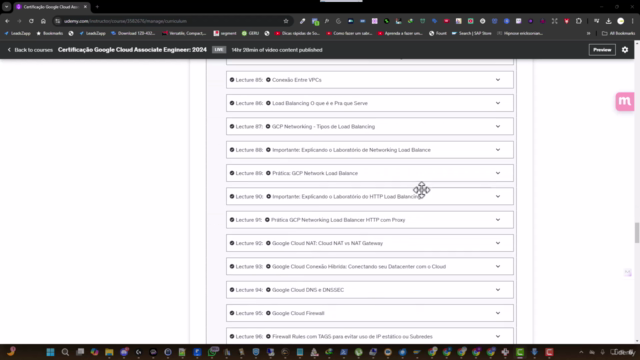
Task: Open the browser downloads icon
Action: pos(609,21)
